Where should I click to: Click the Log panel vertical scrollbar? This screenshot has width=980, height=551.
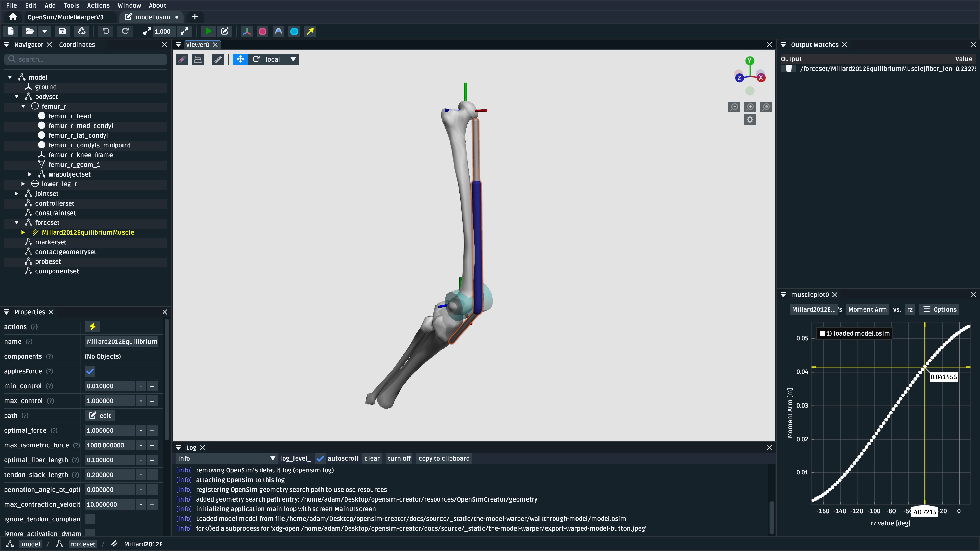tap(771, 517)
